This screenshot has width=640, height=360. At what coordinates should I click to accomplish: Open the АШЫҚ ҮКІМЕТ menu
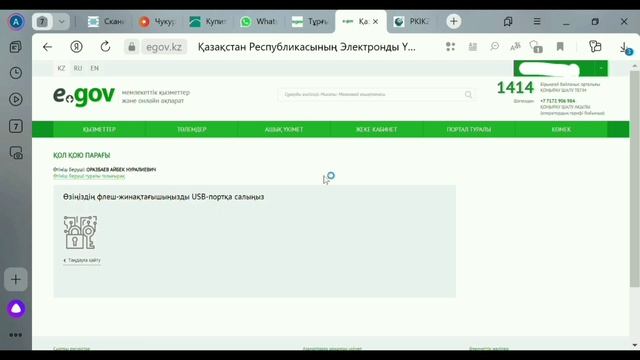tap(284, 129)
